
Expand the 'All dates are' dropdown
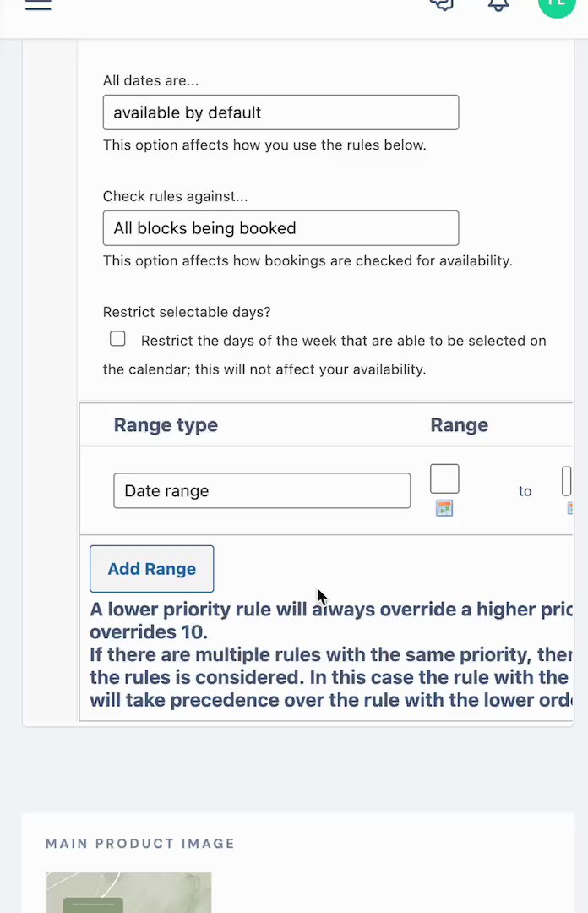point(280,112)
